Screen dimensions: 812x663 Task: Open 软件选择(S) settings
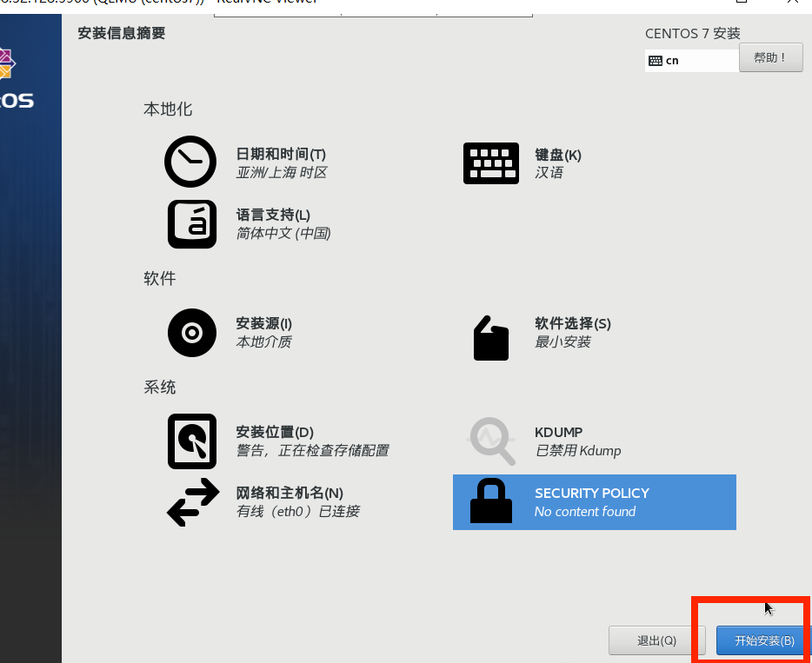coord(573,323)
